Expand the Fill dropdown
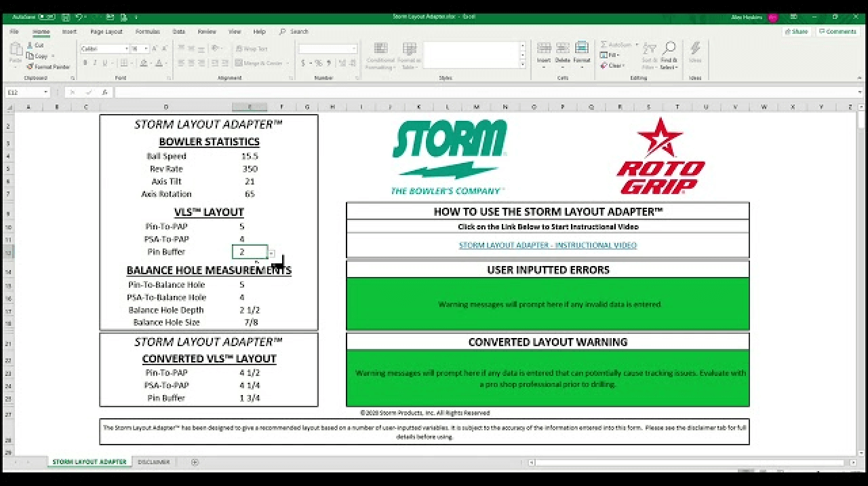 coord(618,55)
